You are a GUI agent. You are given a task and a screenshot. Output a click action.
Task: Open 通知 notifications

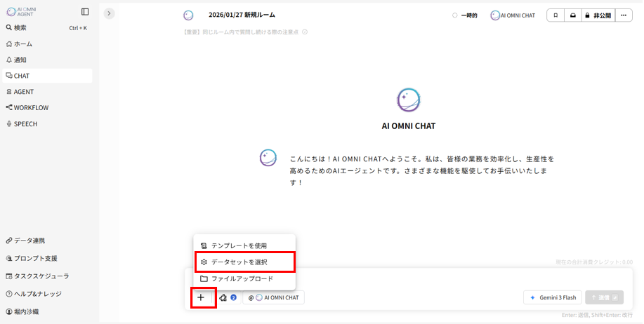pos(47,60)
